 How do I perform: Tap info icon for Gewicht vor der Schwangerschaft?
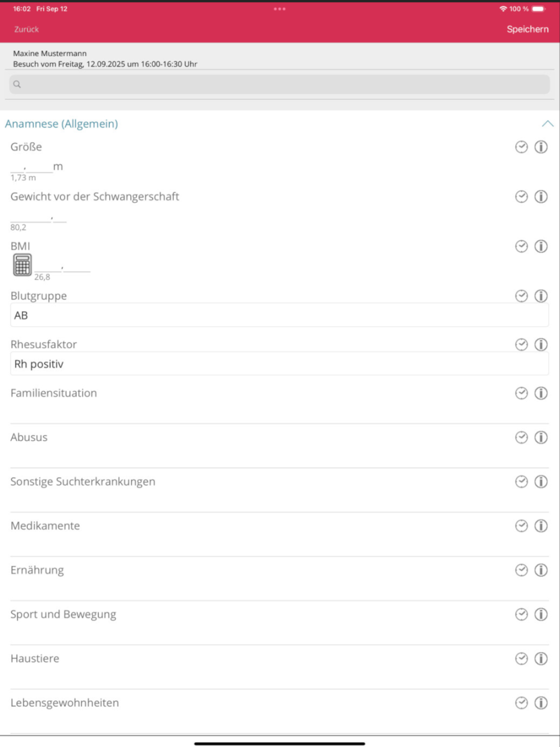click(541, 197)
